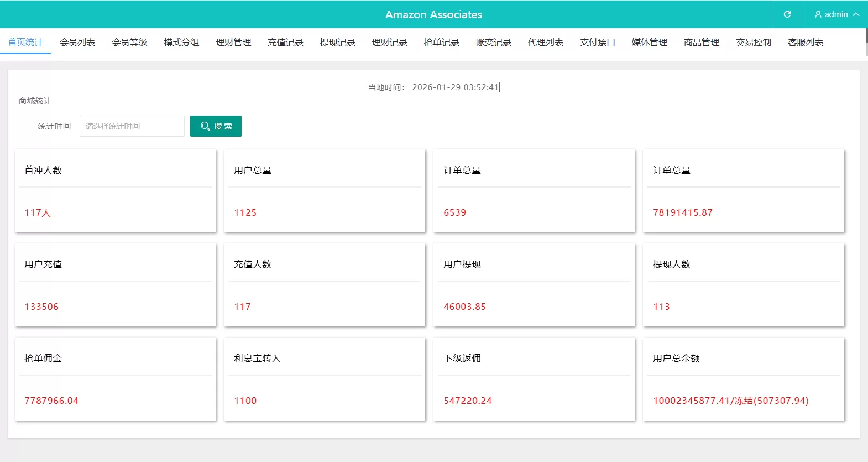Click the 统计时间 date input field
Image resolution: width=868 pixels, height=462 pixels.
(132, 126)
